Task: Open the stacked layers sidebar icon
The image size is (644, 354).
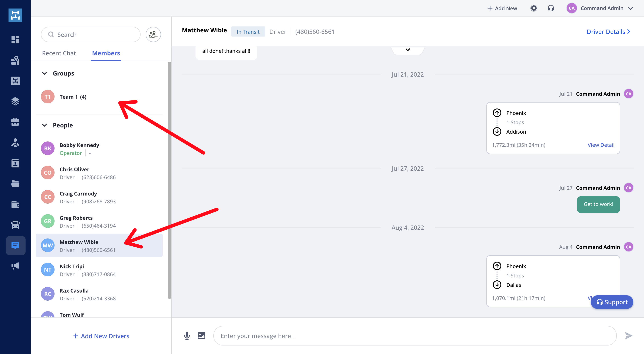Action: [15, 101]
